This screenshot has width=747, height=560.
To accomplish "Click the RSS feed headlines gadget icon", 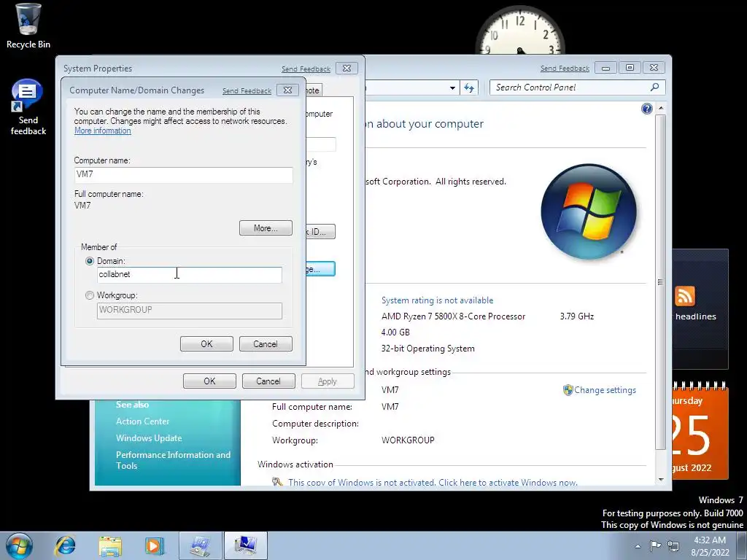I will click(684, 296).
